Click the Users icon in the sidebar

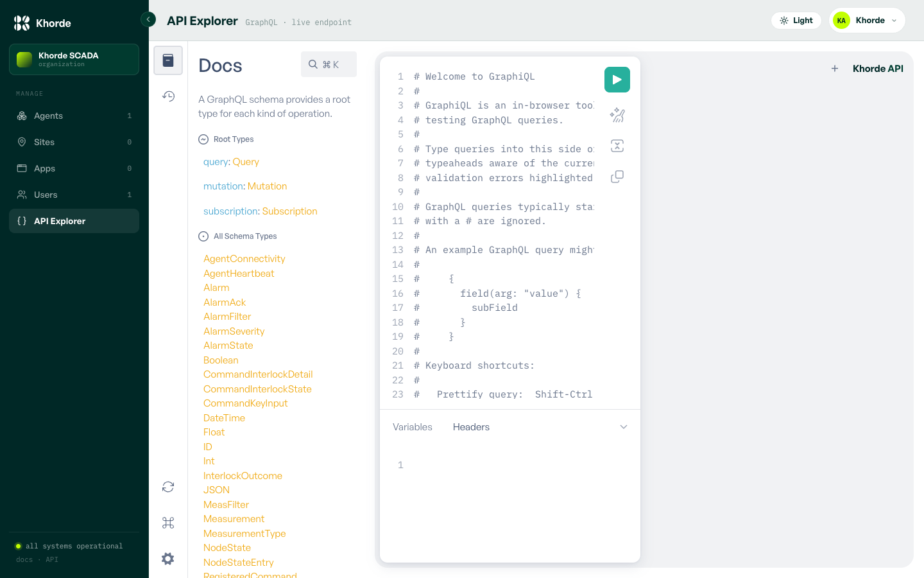tap(22, 195)
